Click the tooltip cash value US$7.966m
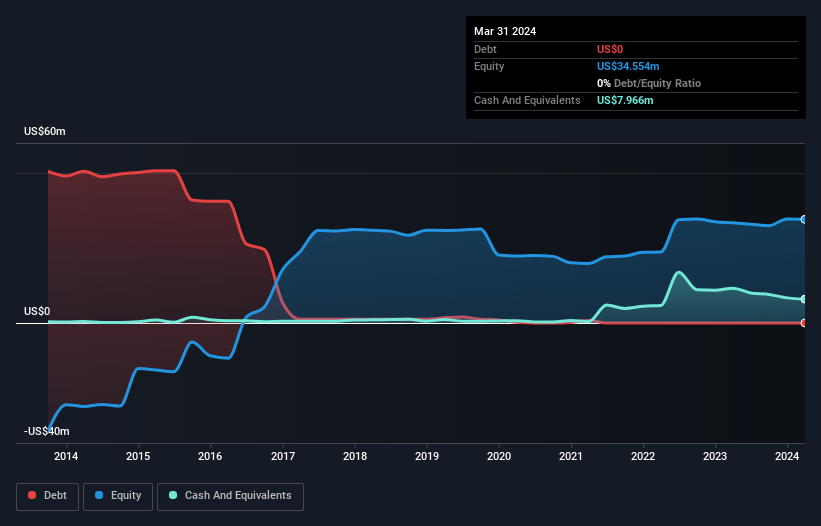This screenshot has height=526, width=821. [x=625, y=100]
